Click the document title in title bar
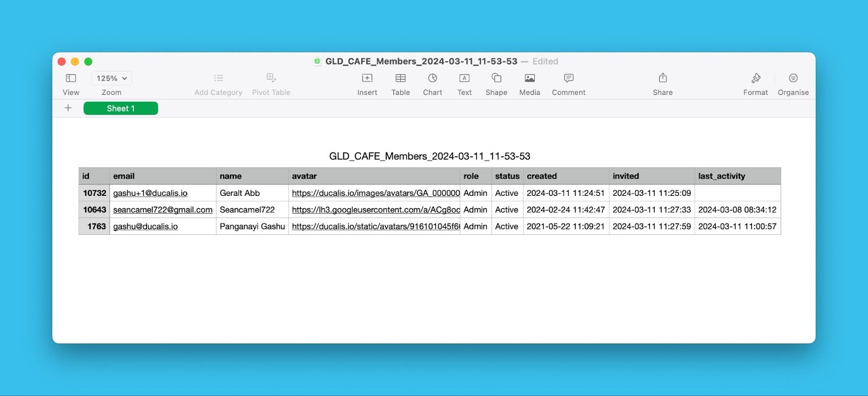 (x=421, y=61)
